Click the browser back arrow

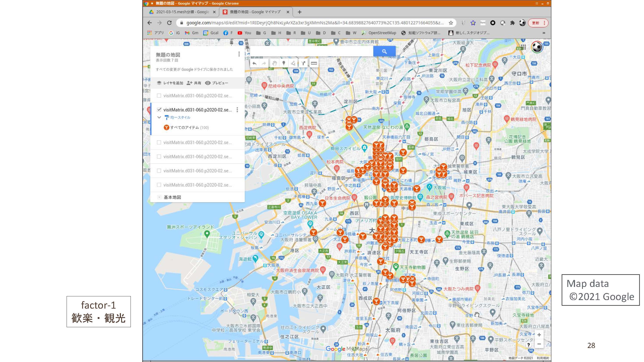[x=149, y=23]
